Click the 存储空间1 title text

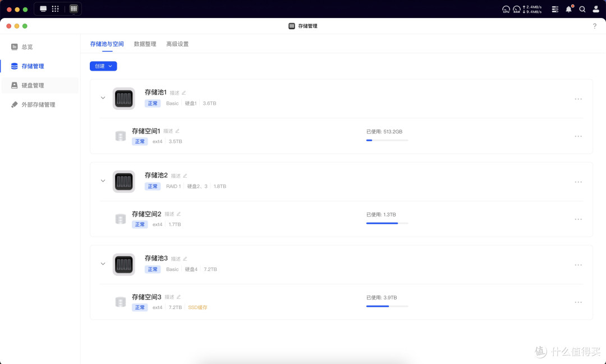[x=146, y=131]
